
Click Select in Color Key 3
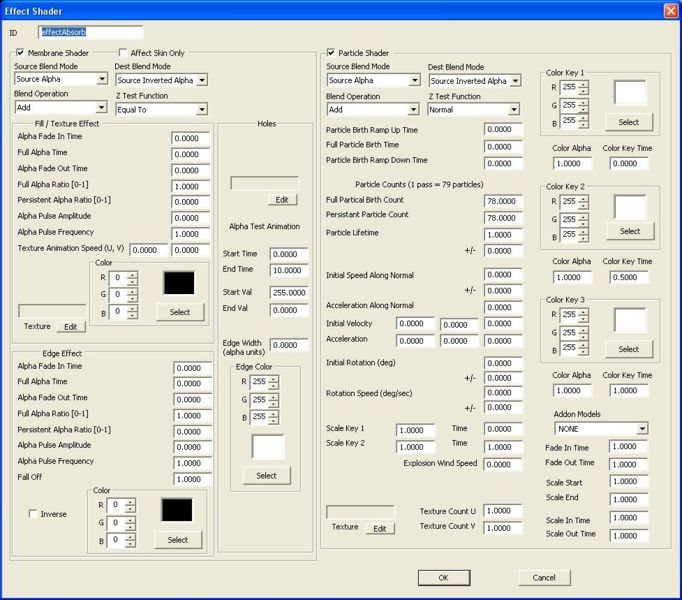click(629, 349)
